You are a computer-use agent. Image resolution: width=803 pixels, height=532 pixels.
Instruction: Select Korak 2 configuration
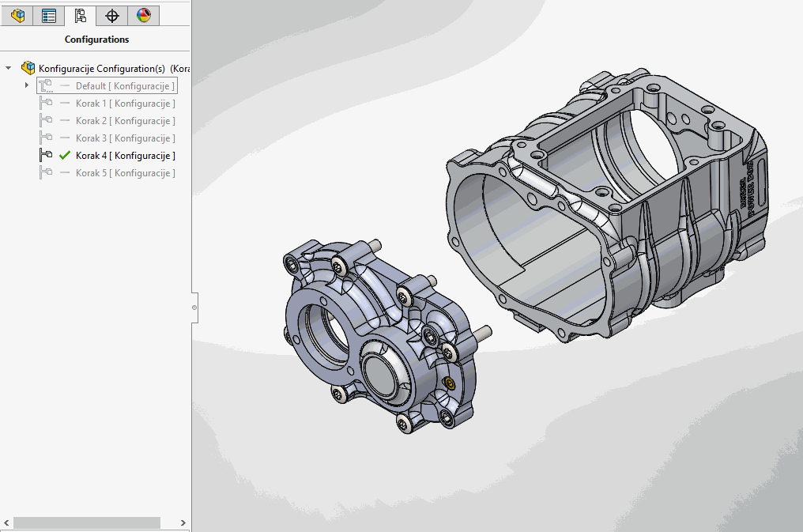click(125, 121)
